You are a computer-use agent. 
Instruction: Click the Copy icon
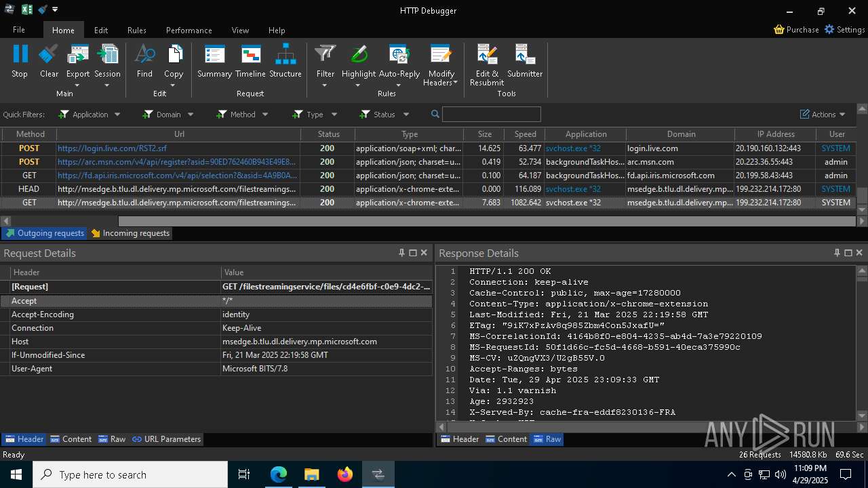pyautogui.click(x=174, y=54)
